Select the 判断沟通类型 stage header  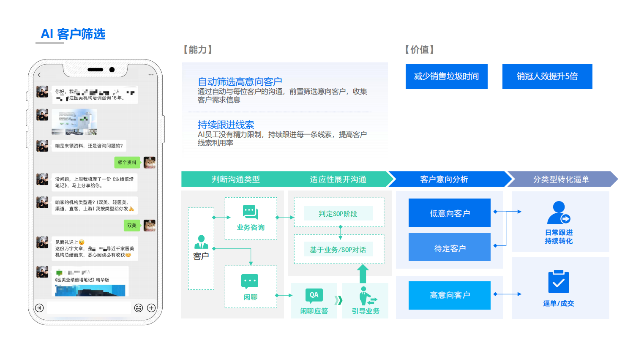[236, 179]
